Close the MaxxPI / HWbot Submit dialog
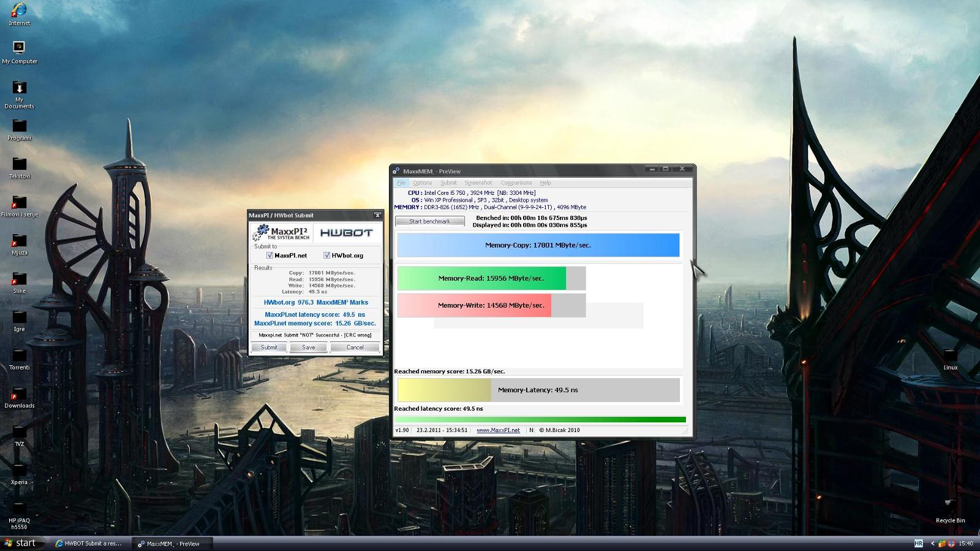This screenshot has width=980, height=551. coord(377,215)
